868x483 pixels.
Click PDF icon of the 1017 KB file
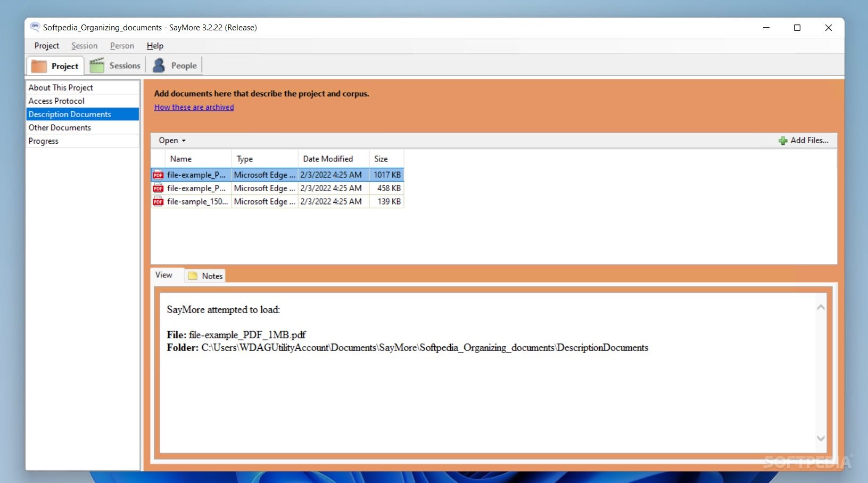click(158, 175)
